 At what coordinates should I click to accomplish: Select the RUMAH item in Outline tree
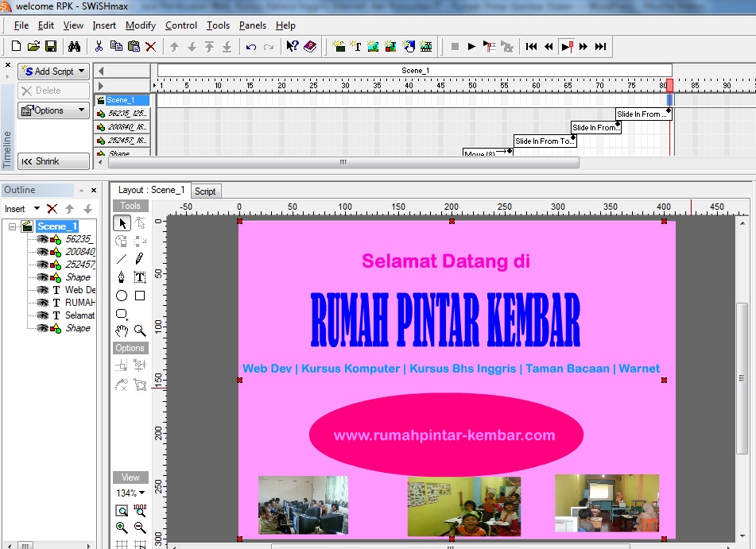point(80,302)
